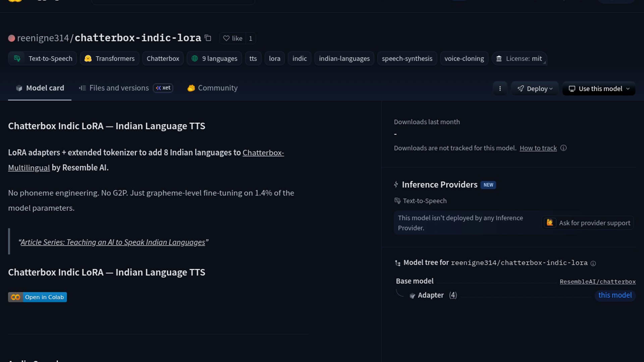Click info icon beside How to track
This screenshot has height=362, width=644.
point(563,148)
